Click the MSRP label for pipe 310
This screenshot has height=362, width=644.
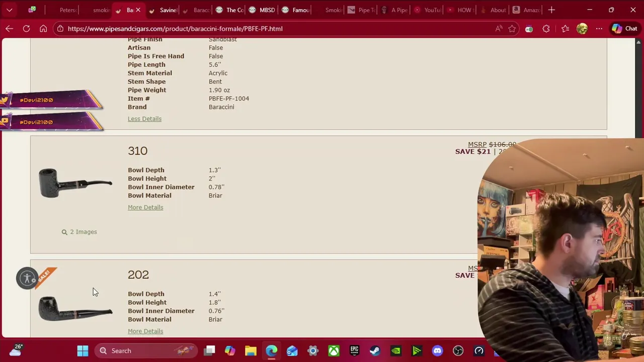pos(477,144)
